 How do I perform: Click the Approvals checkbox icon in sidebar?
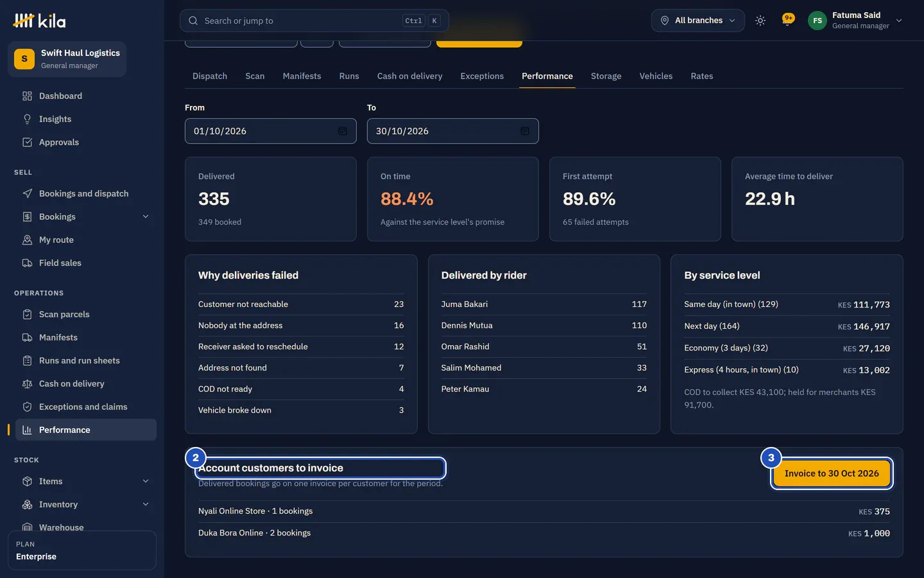pos(27,143)
